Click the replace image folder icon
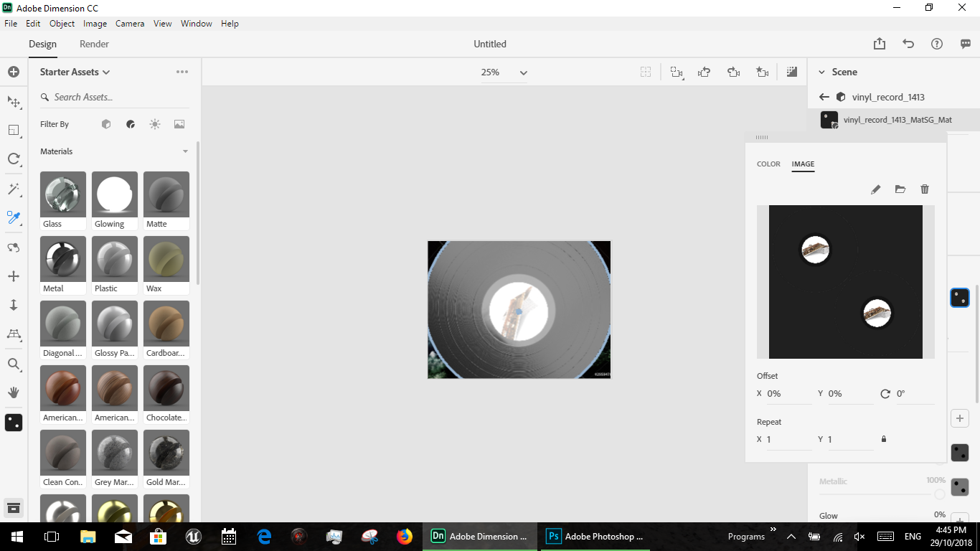This screenshot has width=980, height=551. pos(900,189)
